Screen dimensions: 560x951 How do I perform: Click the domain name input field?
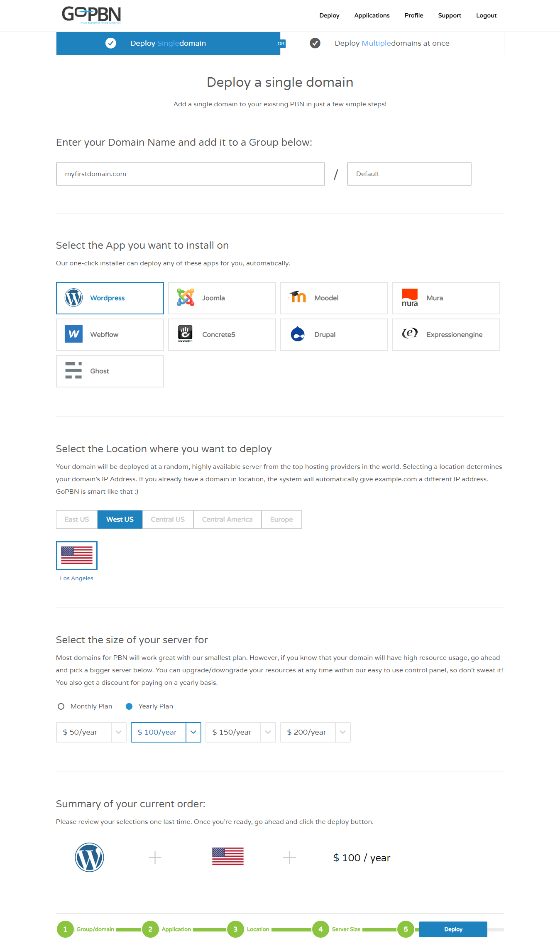pyautogui.click(x=190, y=174)
